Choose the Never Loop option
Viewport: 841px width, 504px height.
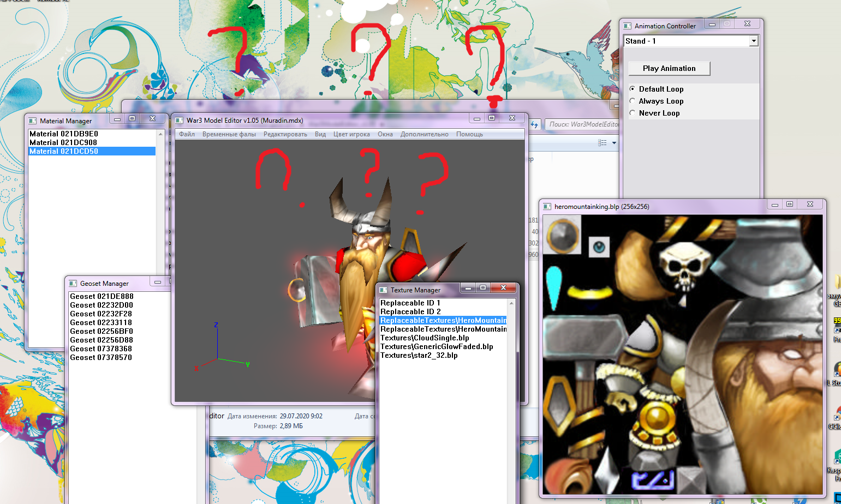click(633, 113)
